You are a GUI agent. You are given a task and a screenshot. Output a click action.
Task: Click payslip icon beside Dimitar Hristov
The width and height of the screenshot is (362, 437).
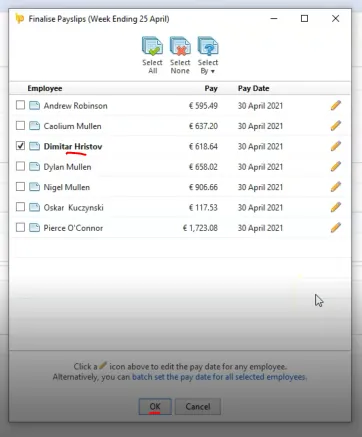34,146
